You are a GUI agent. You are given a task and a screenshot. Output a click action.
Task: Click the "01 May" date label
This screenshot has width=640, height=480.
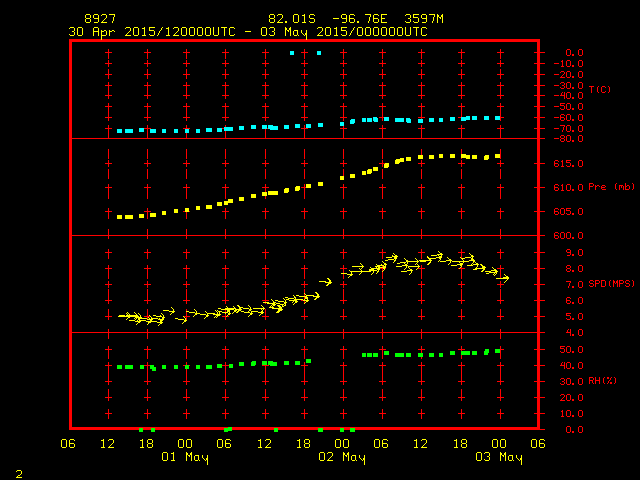[x=185, y=457]
